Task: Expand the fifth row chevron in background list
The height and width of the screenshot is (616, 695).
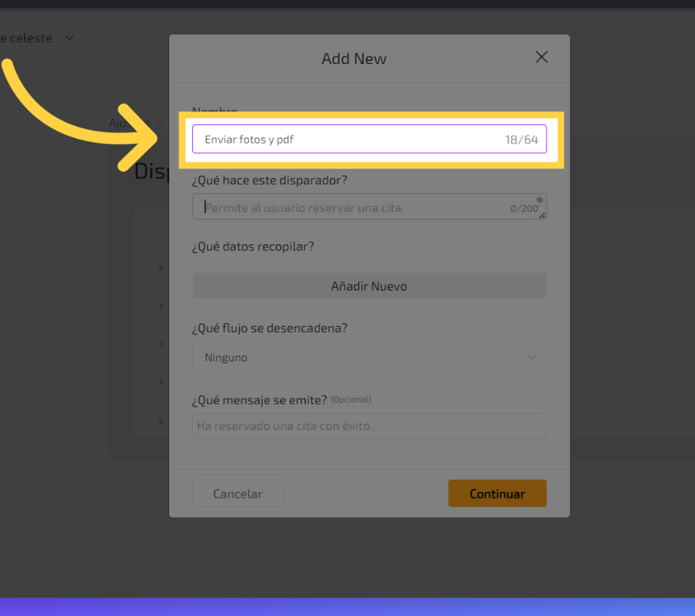Action: click(x=160, y=421)
